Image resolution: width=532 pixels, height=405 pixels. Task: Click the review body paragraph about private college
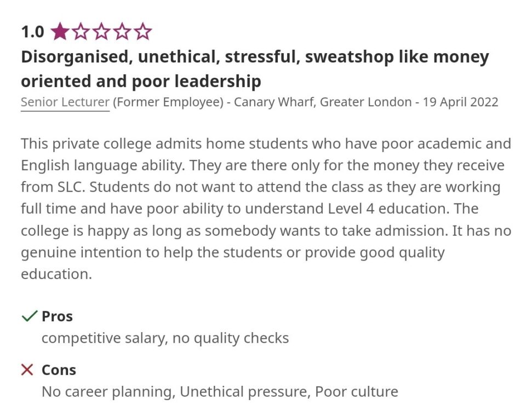tap(266, 209)
